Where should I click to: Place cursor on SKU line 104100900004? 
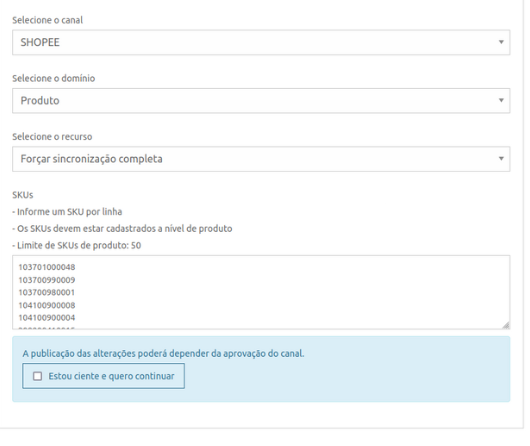click(47, 318)
